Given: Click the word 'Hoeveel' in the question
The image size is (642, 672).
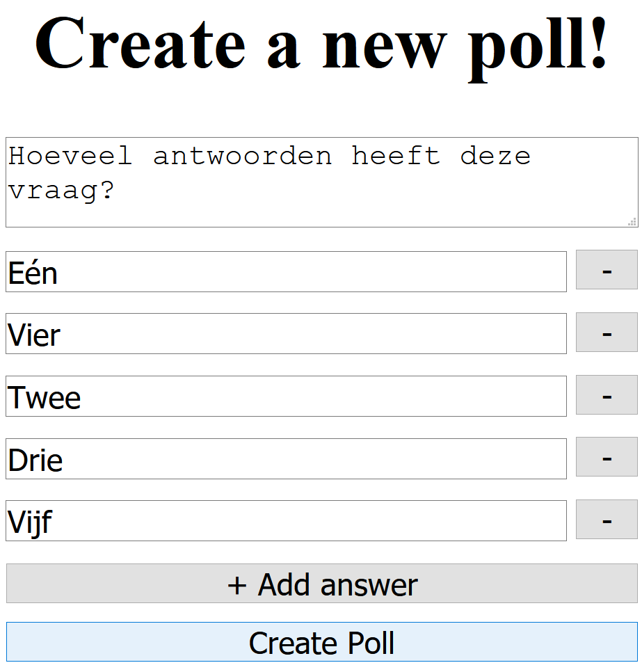Looking at the screenshot, I should click(x=70, y=156).
